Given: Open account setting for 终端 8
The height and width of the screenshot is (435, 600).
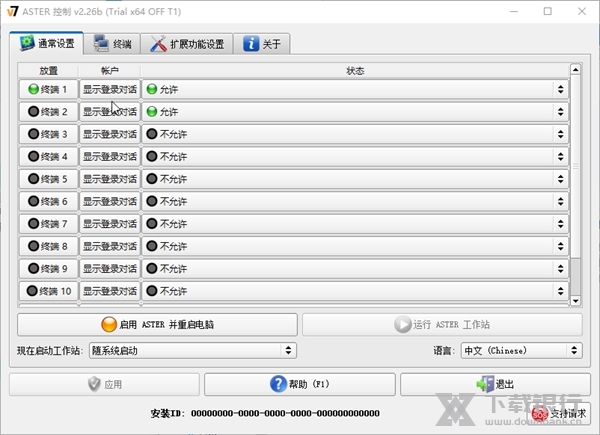Looking at the screenshot, I should 110,246.
